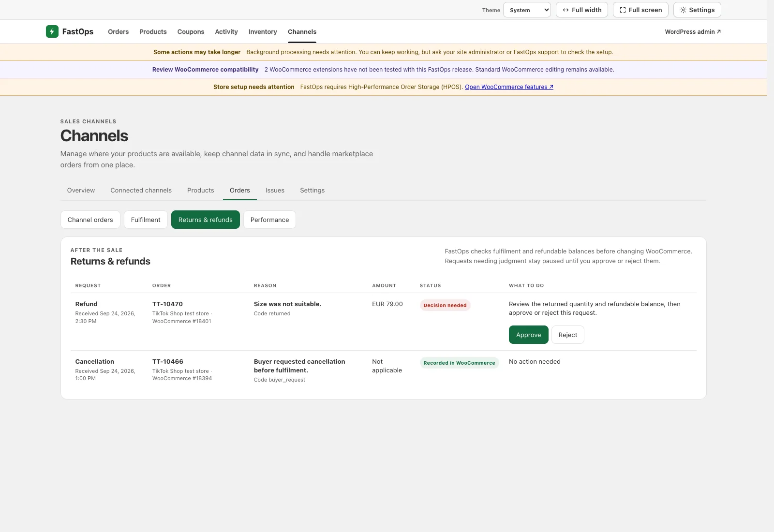Click the Recorded in WooCommerce status badge
Image resolution: width=774 pixels, height=532 pixels.
point(459,363)
